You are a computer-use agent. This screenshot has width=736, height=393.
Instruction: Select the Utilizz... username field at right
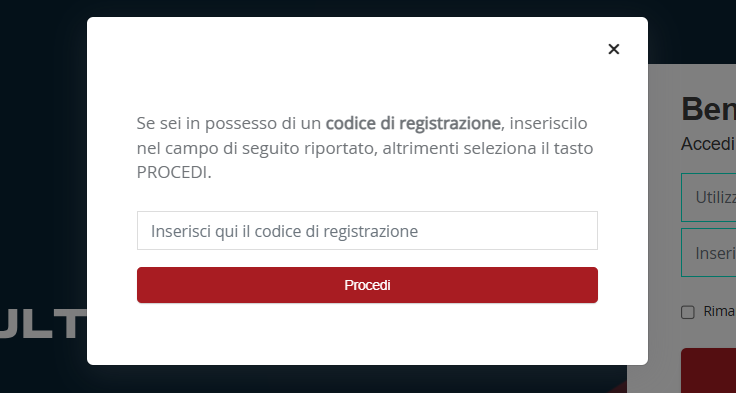(x=709, y=197)
